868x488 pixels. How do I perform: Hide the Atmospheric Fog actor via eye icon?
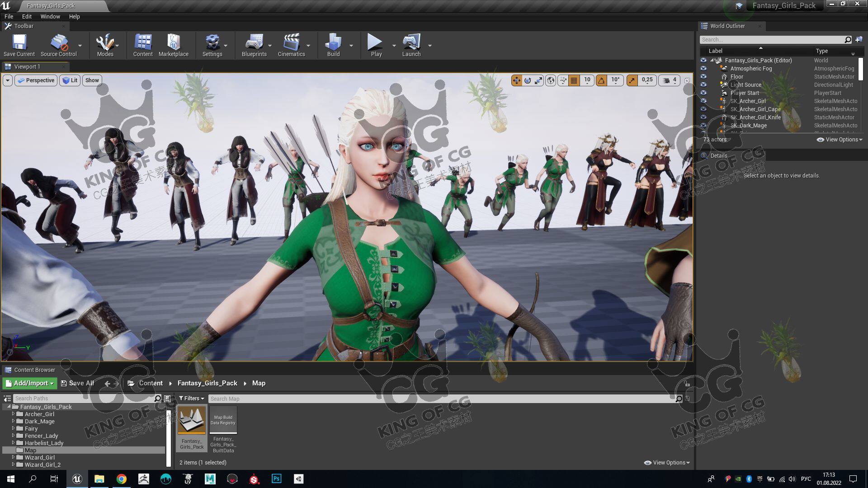(x=703, y=69)
